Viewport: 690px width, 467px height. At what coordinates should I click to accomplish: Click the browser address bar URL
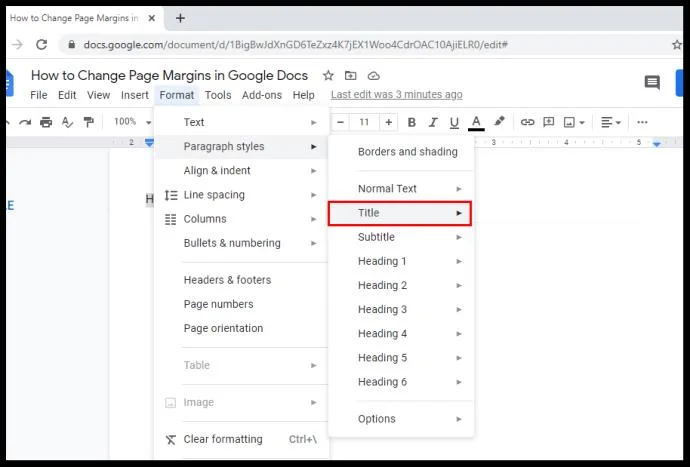click(x=296, y=44)
